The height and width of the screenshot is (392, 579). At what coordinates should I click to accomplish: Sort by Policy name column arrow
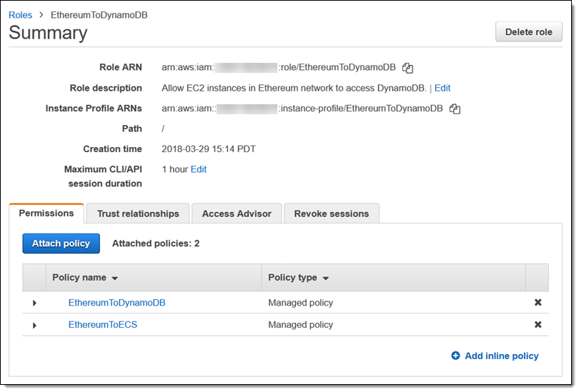click(x=115, y=278)
